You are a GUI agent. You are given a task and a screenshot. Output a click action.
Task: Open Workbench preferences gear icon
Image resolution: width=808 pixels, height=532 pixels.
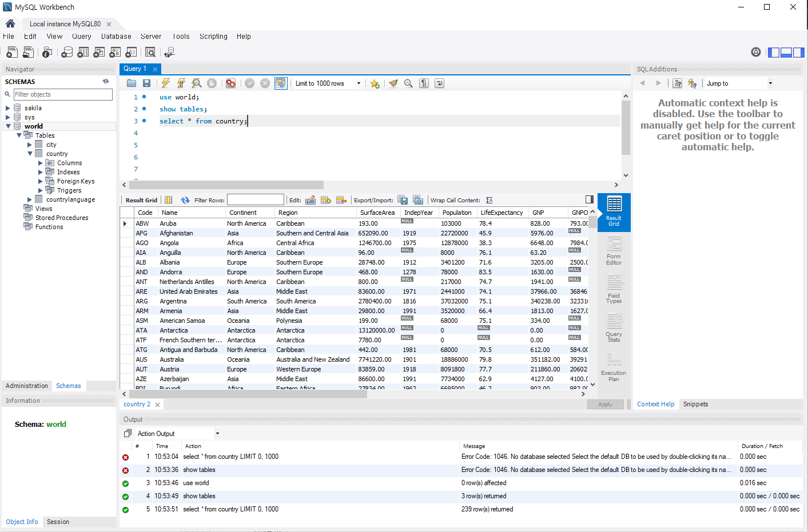[x=756, y=52]
